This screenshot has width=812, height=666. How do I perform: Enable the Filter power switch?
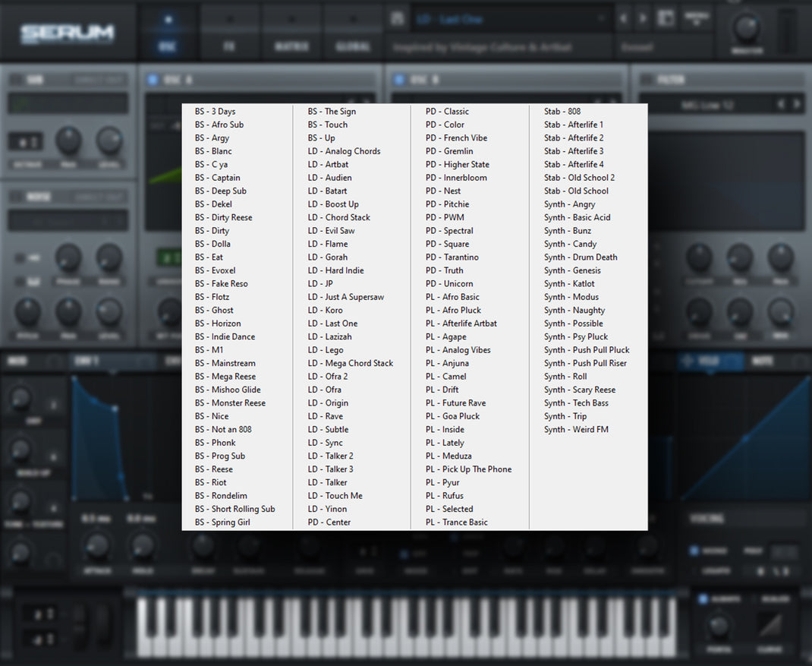(646, 80)
